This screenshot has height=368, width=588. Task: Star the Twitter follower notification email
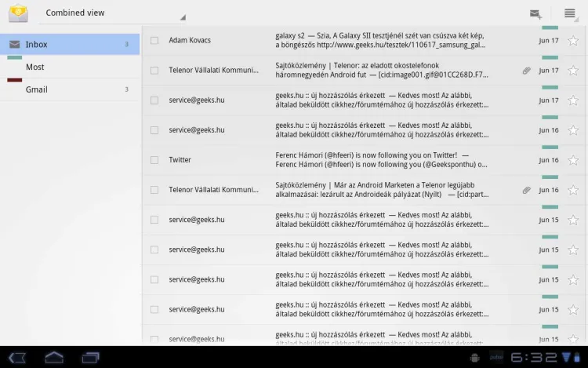coord(572,160)
